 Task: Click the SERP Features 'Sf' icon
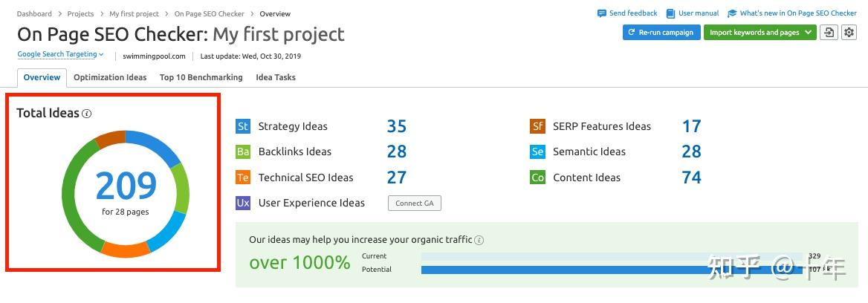(537, 126)
